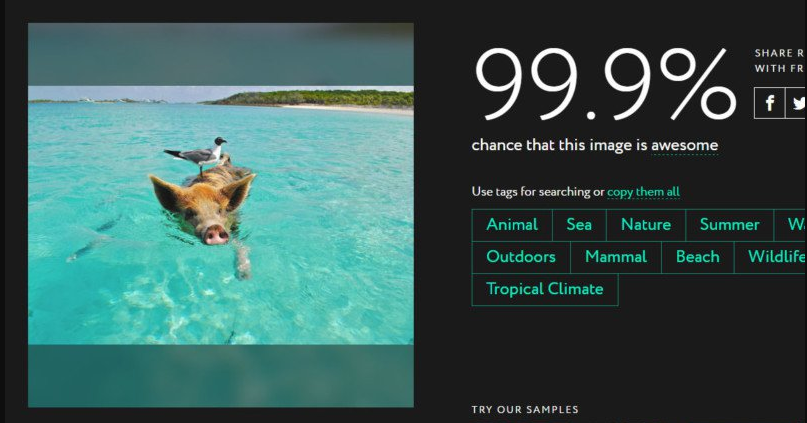807x423 pixels.
Task: Open the swimming pig photo
Action: (221, 215)
